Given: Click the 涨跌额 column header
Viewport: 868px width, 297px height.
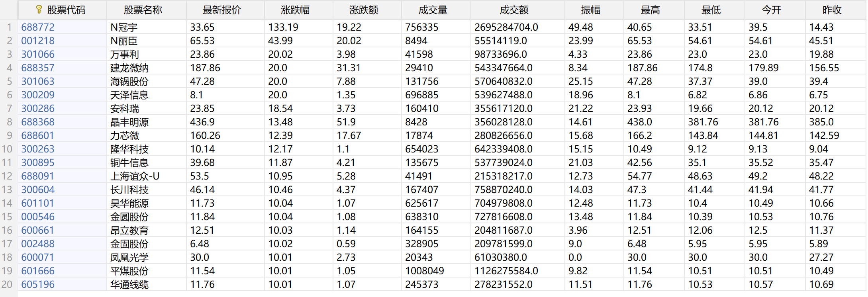Looking at the screenshot, I should tap(364, 10).
